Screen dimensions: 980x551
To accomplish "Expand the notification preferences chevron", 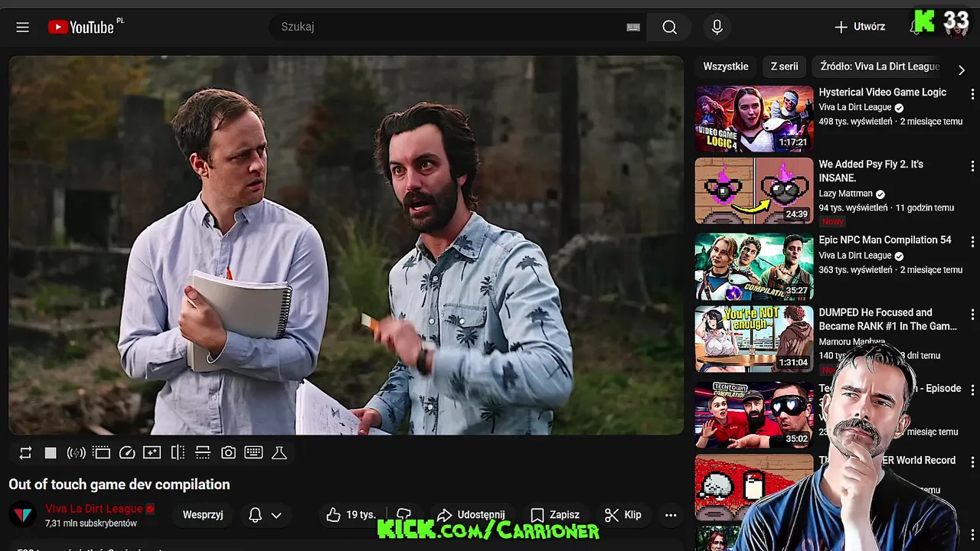I will pos(276,516).
